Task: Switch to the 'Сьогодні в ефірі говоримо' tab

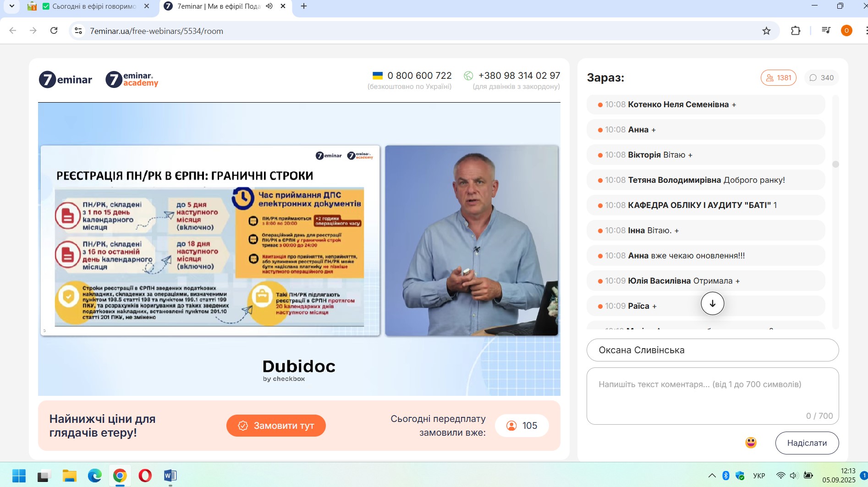Action: click(x=89, y=6)
